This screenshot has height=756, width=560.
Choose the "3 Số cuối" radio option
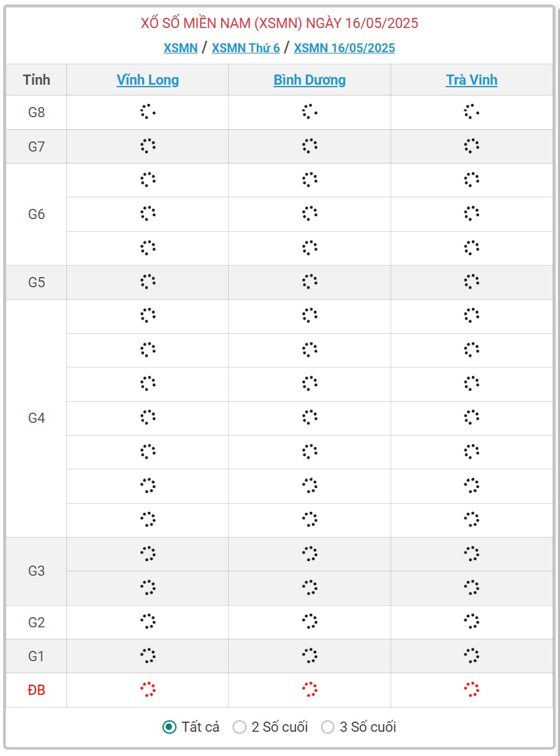point(327,727)
